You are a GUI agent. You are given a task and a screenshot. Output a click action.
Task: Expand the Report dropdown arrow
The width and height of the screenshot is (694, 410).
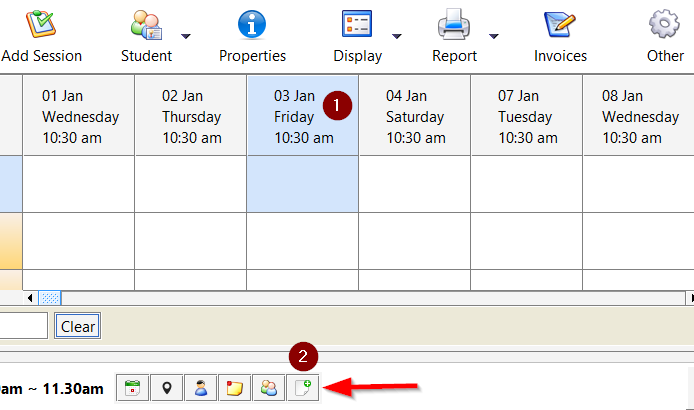click(493, 36)
